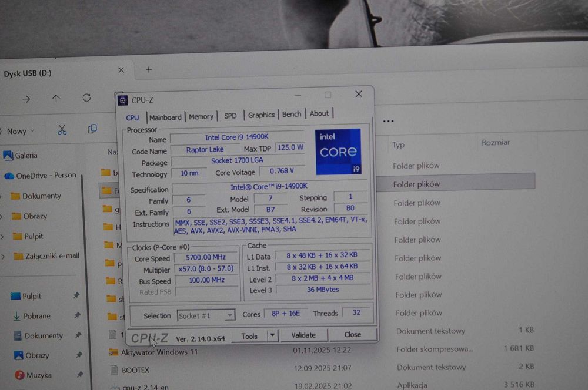Minimize the CPU-Z window
This screenshot has width=588, height=390.
[x=298, y=95]
